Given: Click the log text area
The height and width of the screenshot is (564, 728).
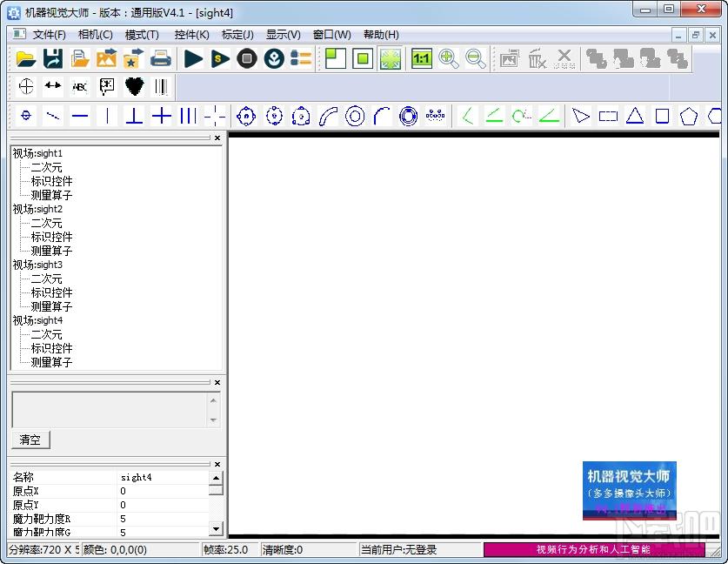Looking at the screenshot, I should tap(110, 409).
